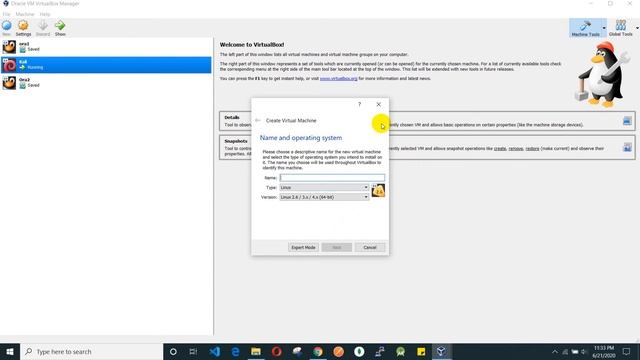This screenshot has width=640, height=360.
Task: Click the Next button in the dialog
Action: (336, 247)
